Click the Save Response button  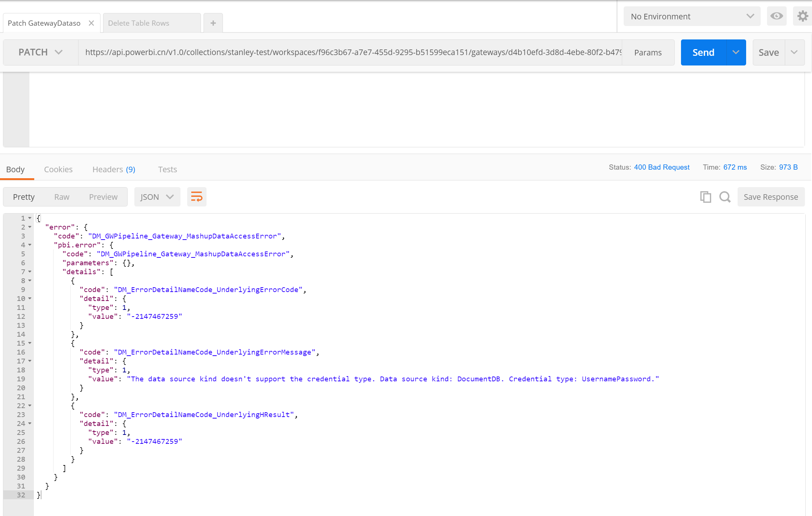coord(771,197)
